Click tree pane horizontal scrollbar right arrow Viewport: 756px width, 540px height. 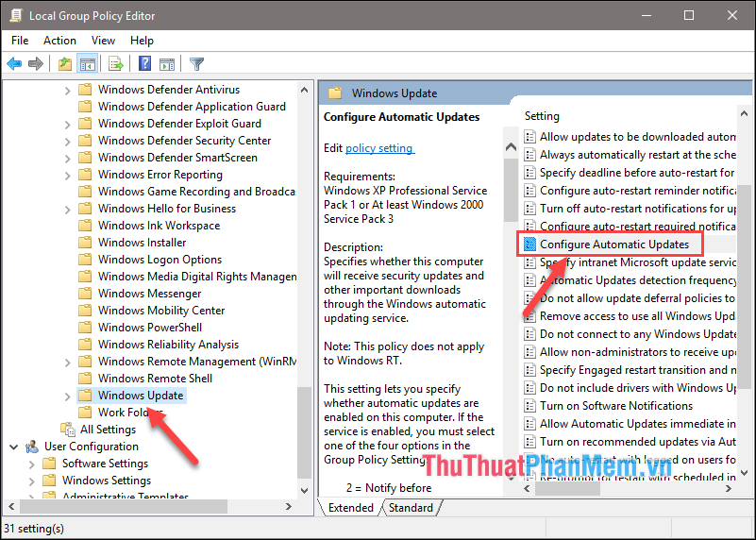tap(288, 507)
